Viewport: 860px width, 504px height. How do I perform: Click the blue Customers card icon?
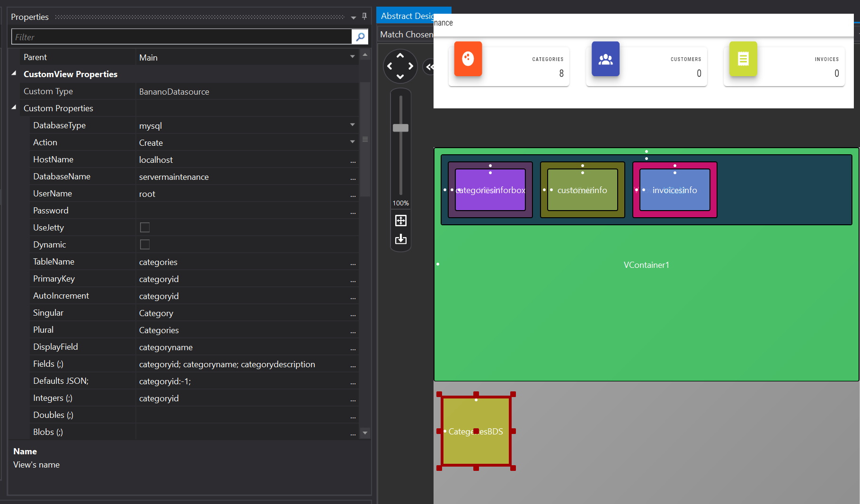tap(605, 59)
